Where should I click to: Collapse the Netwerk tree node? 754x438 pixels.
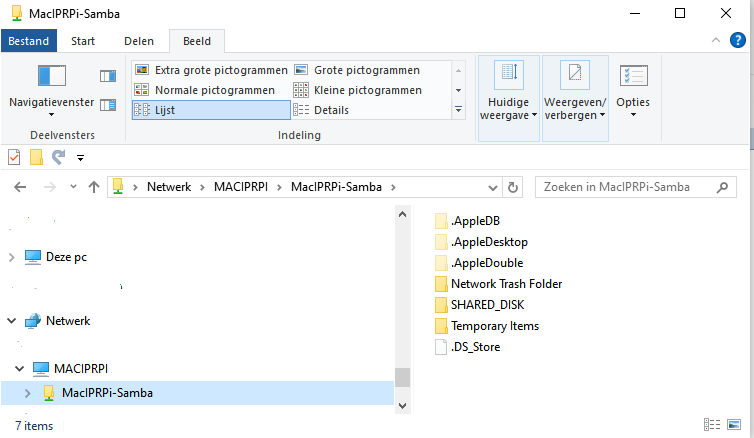pyautogui.click(x=12, y=321)
